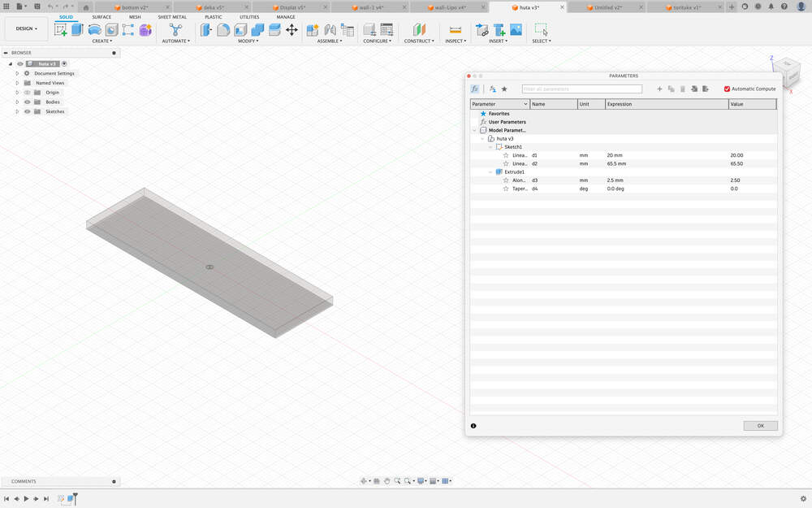
Task: Open the Insert Canvas image icon
Action: point(516,29)
